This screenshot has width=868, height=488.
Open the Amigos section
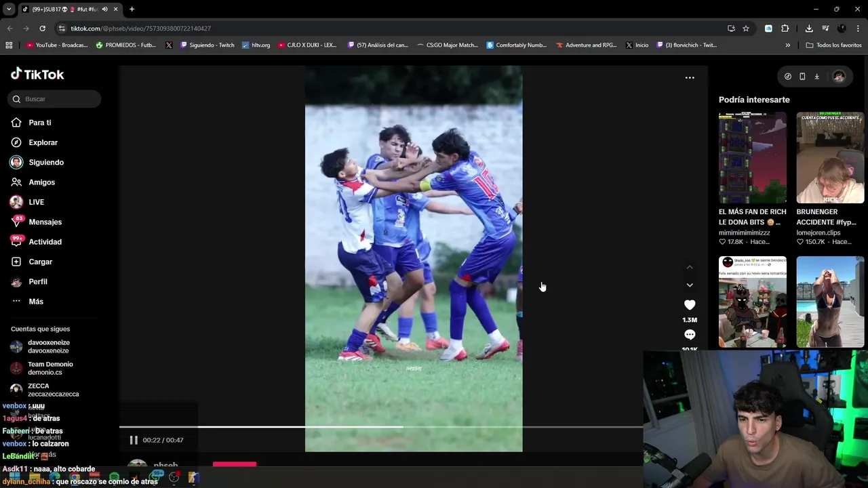41,182
